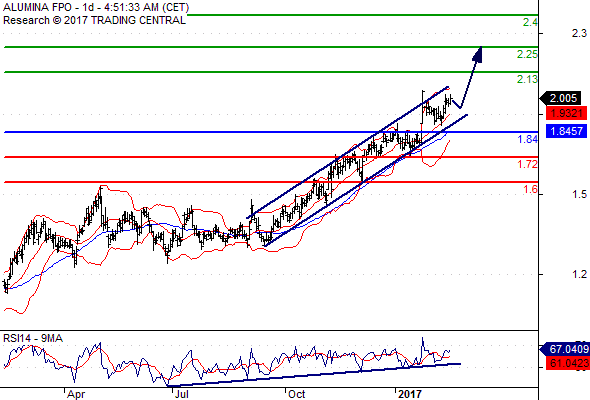This screenshot has height=400, width=590.
Task: Select the 2.25 green resistance label
Action: [527, 55]
